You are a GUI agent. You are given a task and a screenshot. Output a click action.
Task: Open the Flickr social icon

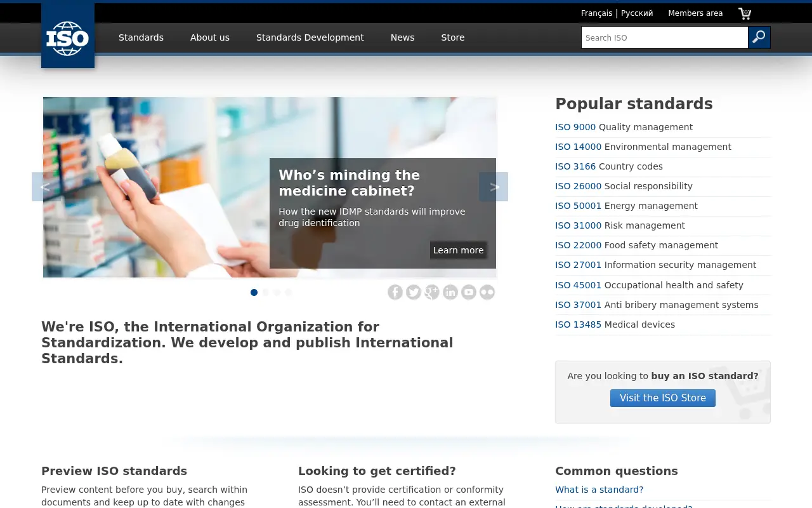[487, 292]
